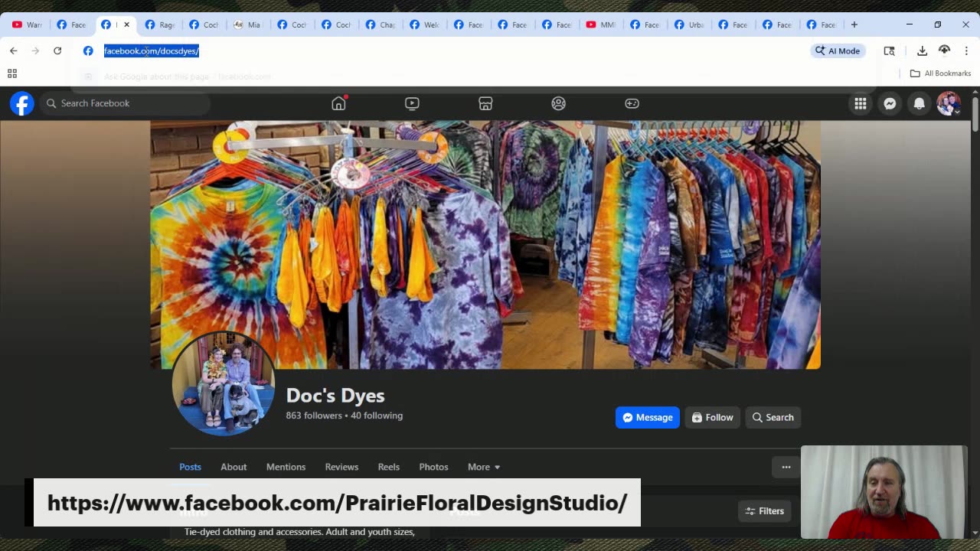Open the Mentions tab
The width and height of the screenshot is (980, 551).
[286, 467]
